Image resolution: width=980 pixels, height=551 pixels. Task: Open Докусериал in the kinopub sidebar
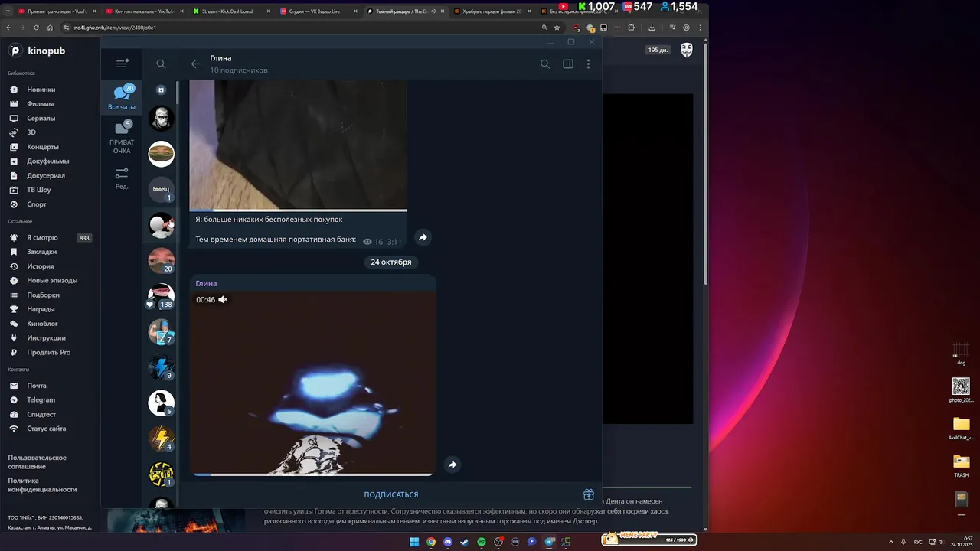[45, 176]
